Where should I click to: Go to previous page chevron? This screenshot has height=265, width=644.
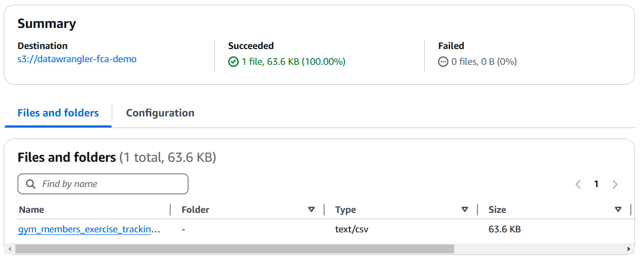[578, 184]
